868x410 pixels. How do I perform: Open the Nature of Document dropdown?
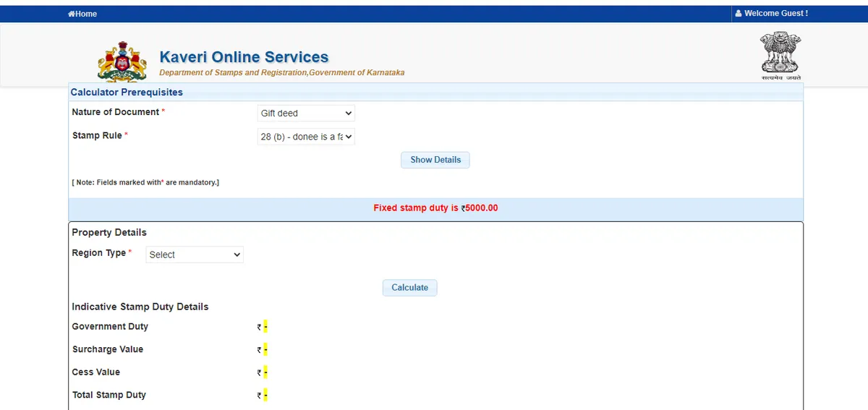point(306,114)
